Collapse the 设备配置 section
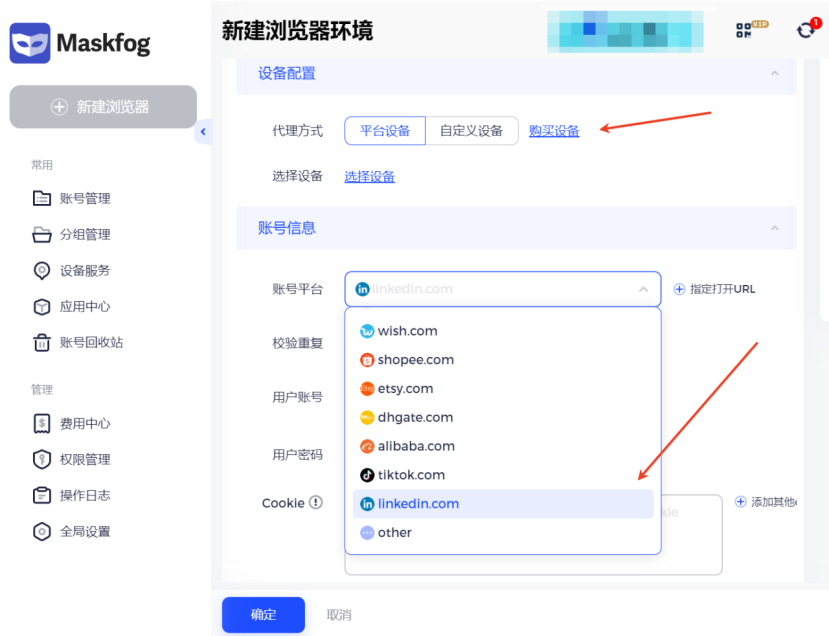This screenshot has height=636, width=829. (x=774, y=74)
